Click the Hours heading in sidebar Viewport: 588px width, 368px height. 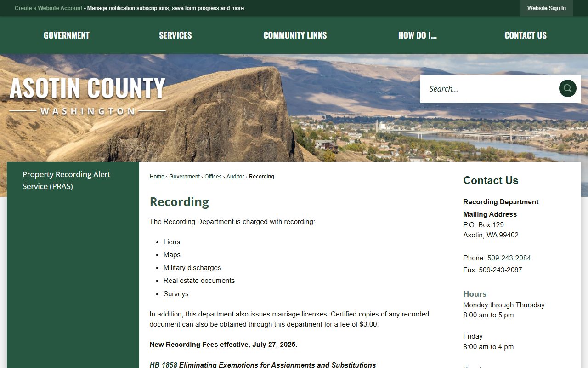(475, 294)
